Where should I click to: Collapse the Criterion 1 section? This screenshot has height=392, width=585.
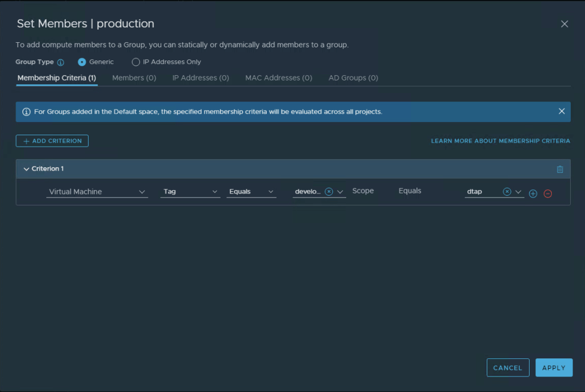click(26, 169)
